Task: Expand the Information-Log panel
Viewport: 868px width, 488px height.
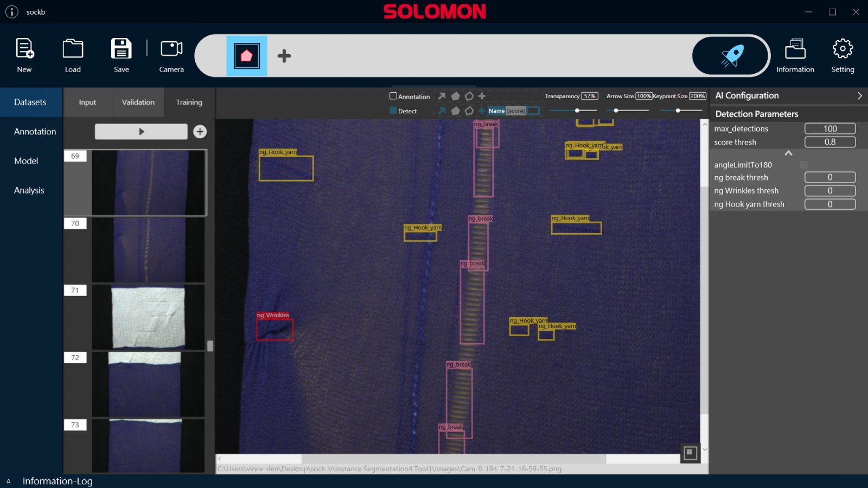Action: coord(9,481)
